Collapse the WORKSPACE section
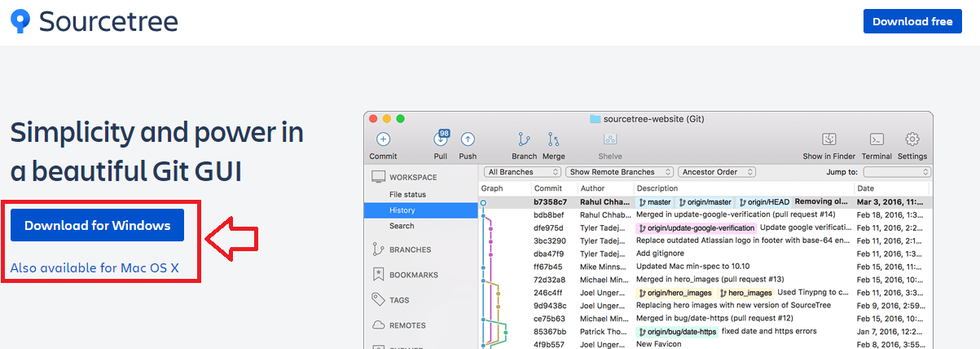This screenshot has height=349, width=980. click(413, 177)
